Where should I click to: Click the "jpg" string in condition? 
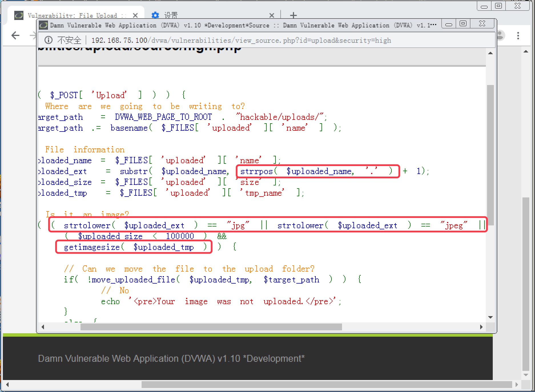[238, 225]
